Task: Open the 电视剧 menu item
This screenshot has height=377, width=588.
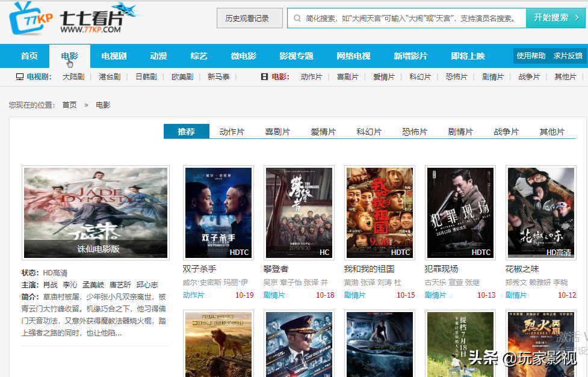Action: [x=115, y=55]
